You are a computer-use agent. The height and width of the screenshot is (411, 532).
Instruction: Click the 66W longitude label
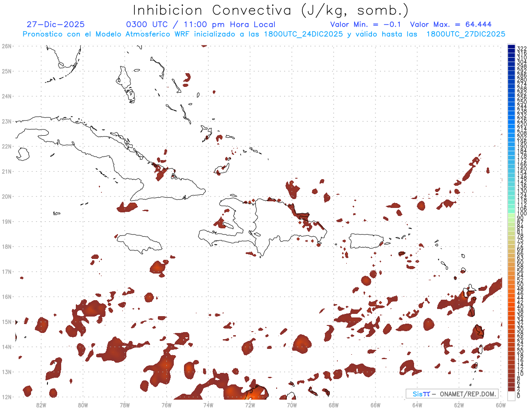click(375, 404)
